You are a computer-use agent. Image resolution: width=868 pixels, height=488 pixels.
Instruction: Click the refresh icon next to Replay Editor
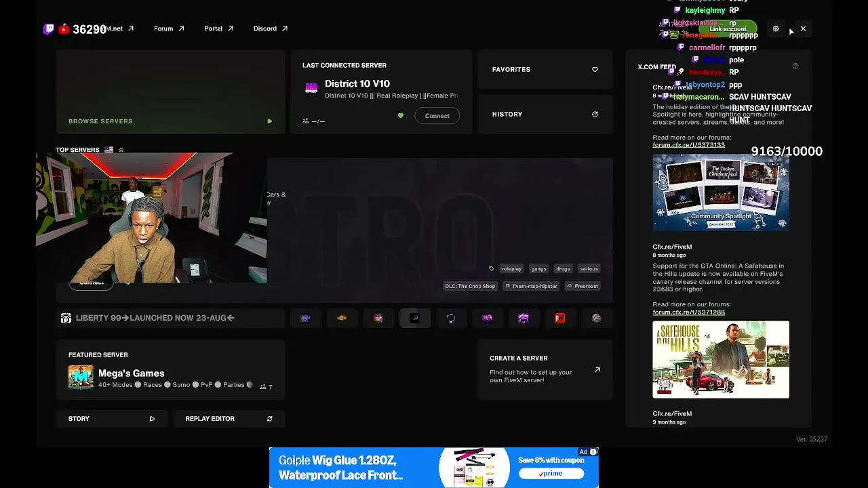[x=269, y=419]
